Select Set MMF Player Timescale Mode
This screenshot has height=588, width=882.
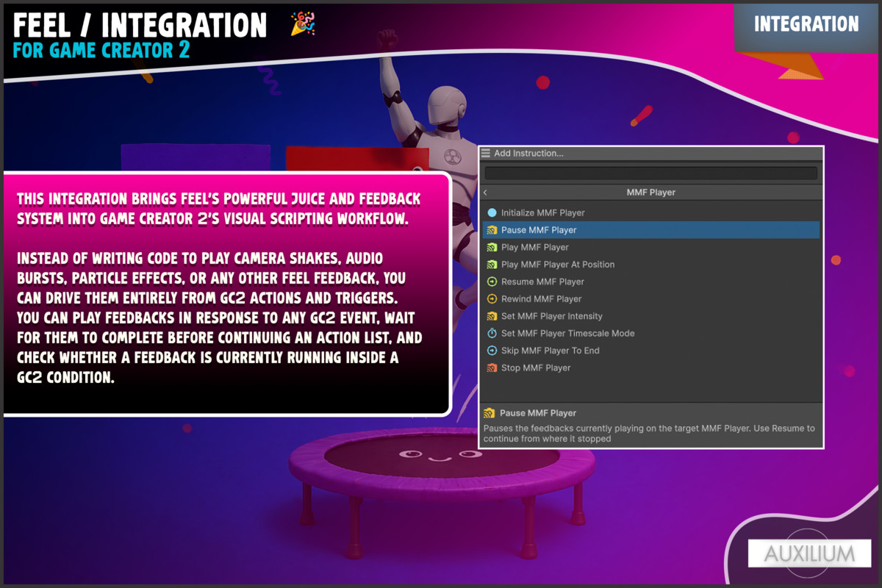pos(651,333)
